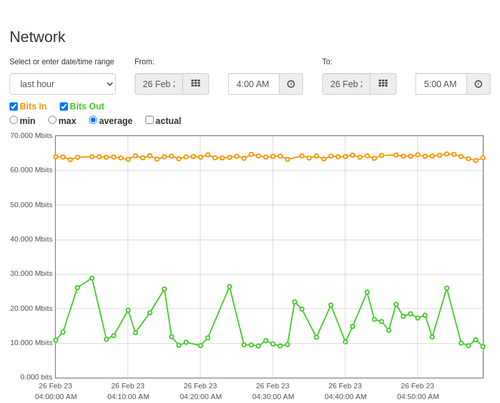Image resolution: width=500 pixels, height=403 pixels.
Task: Click the 40.000 Mbits axis label
Action: pyautogui.click(x=31, y=239)
